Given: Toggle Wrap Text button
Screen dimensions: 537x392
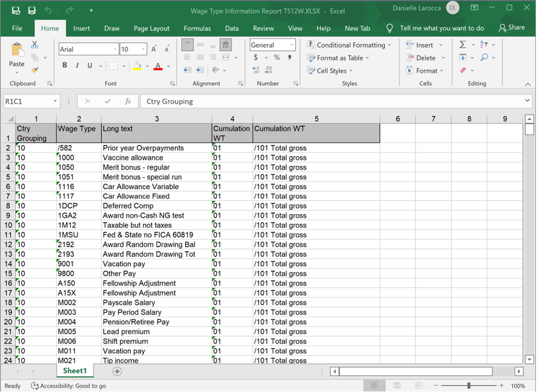Looking at the screenshot, I should pos(225,45).
